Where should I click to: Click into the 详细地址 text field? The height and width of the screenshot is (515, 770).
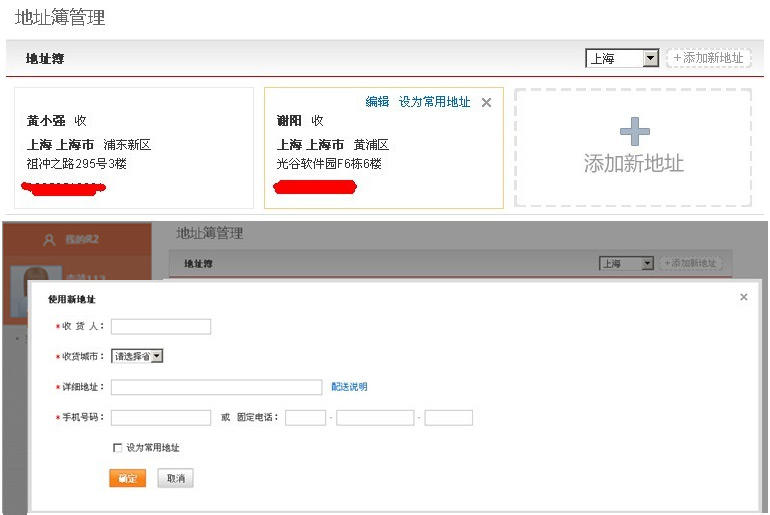coord(216,387)
